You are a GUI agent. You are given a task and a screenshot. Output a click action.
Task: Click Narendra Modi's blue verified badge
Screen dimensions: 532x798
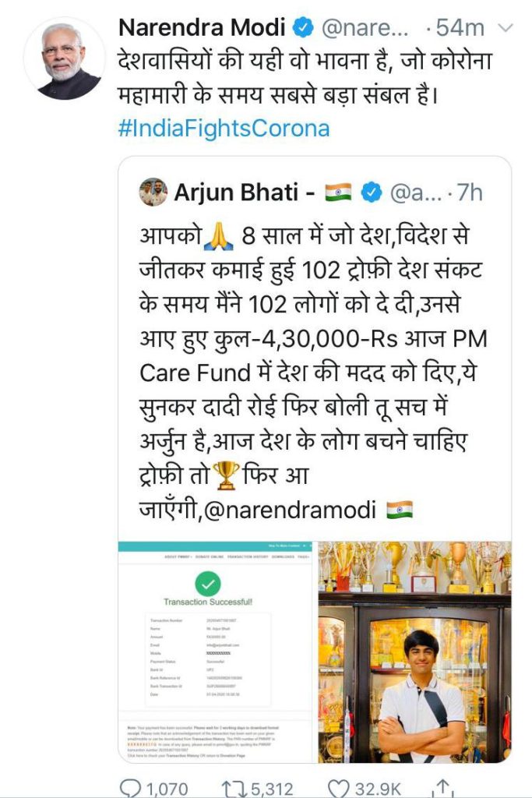[x=304, y=27]
